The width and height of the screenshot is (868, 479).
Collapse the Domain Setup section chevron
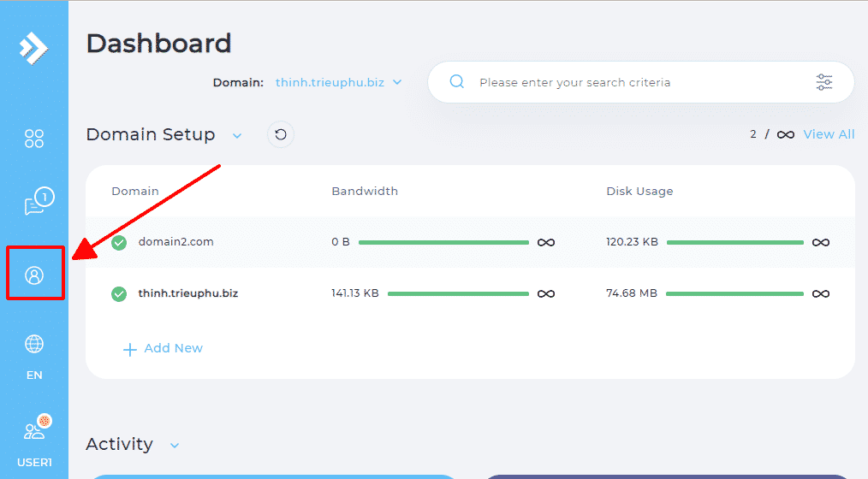(x=237, y=135)
